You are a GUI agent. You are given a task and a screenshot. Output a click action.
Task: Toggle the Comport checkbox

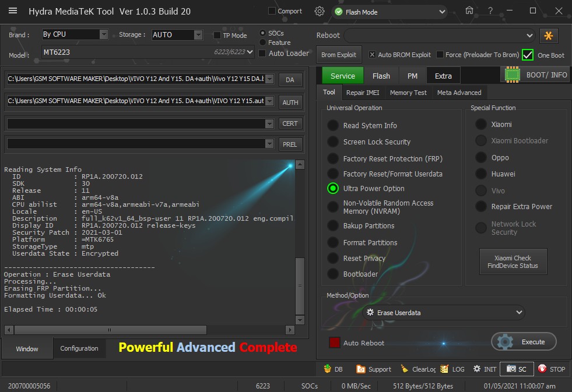click(272, 11)
